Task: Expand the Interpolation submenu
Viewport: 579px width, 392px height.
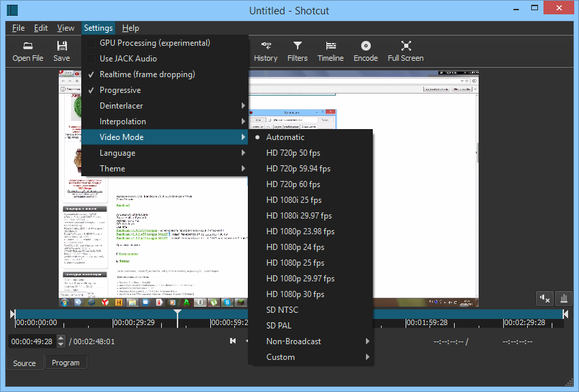Action: pos(165,122)
